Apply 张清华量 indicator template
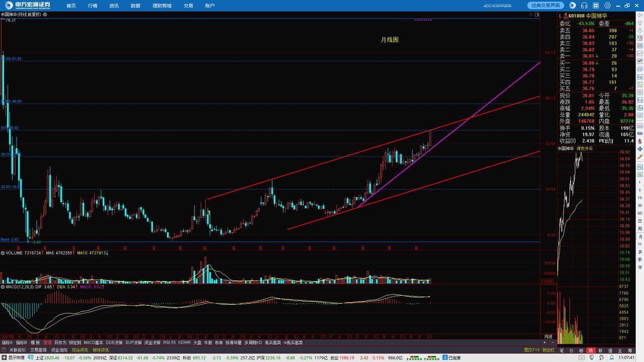The height and width of the screenshot is (362, 644). 233,342
